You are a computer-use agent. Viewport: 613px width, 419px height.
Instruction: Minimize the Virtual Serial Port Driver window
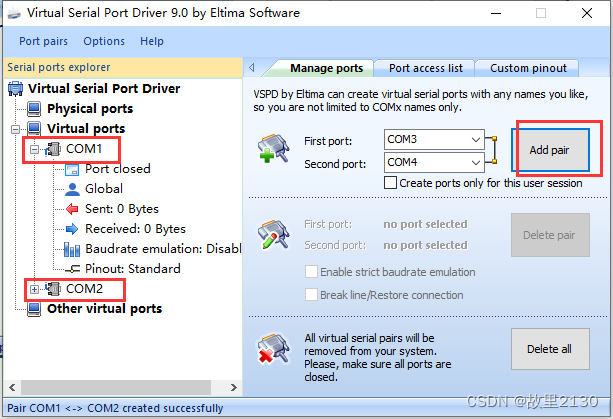point(496,13)
